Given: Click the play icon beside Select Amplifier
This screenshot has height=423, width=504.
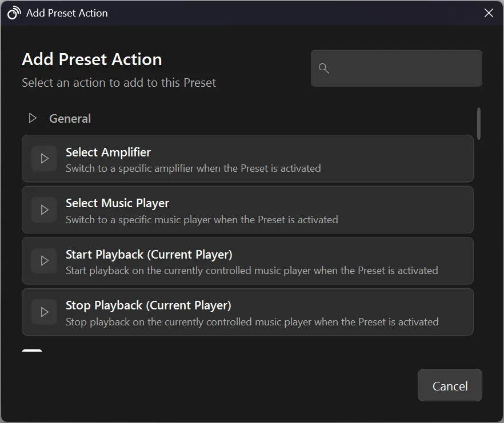Looking at the screenshot, I should [x=44, y=159].
